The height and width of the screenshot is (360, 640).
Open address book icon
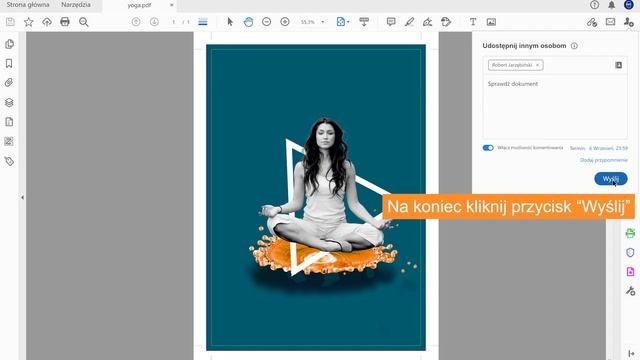pos(618,65)
